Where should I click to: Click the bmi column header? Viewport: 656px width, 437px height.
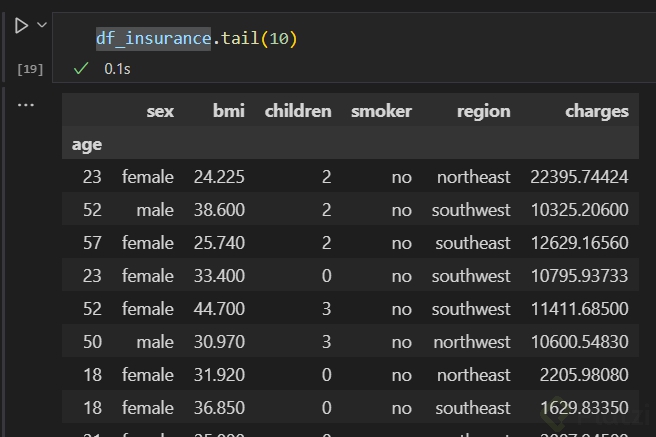point(229,111)
